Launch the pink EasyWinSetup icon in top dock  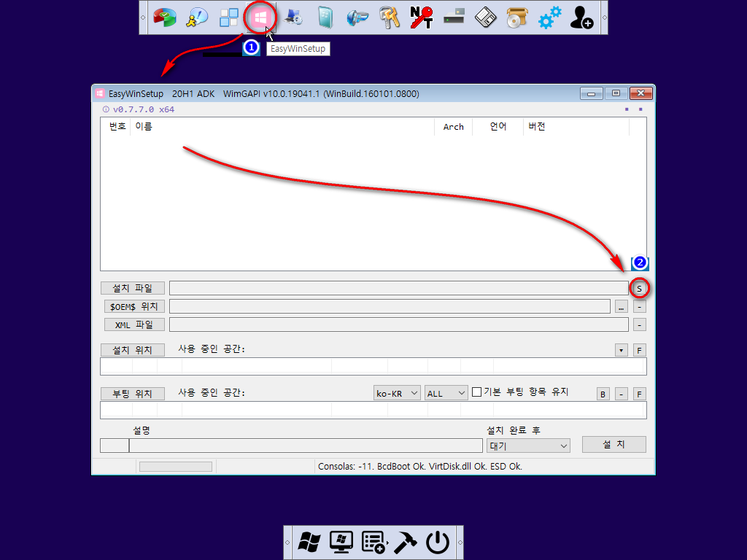[x=260, y=17]
